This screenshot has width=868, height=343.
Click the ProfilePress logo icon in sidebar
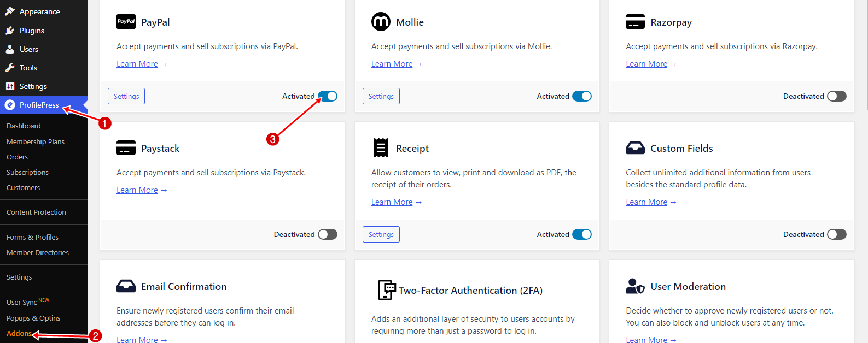click(x=10, y=105)
